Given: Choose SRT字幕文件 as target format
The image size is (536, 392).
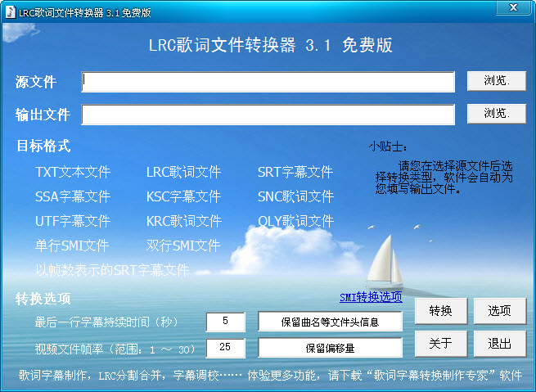Looking at the screenshot, I should (x=295, y=173).
